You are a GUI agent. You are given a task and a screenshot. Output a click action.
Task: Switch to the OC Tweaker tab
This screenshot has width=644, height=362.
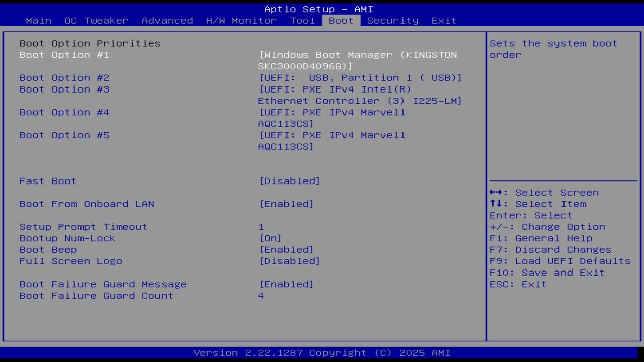coord(97,21)
